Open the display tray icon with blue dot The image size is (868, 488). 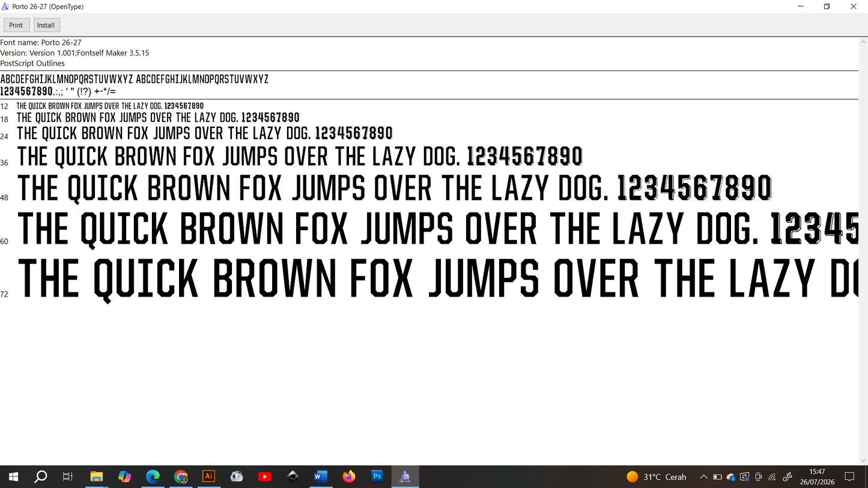tap(745, 477)
